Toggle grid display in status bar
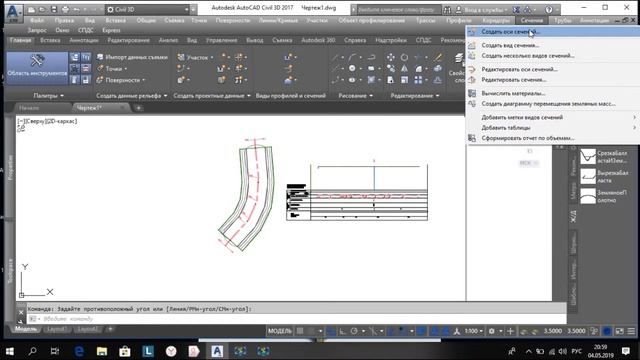The image size is (640, 360). 300,331
